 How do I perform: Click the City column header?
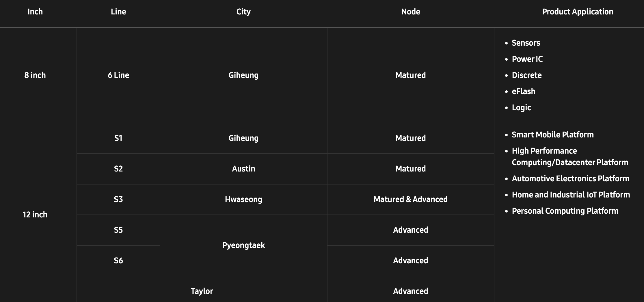tap(243, 12)
